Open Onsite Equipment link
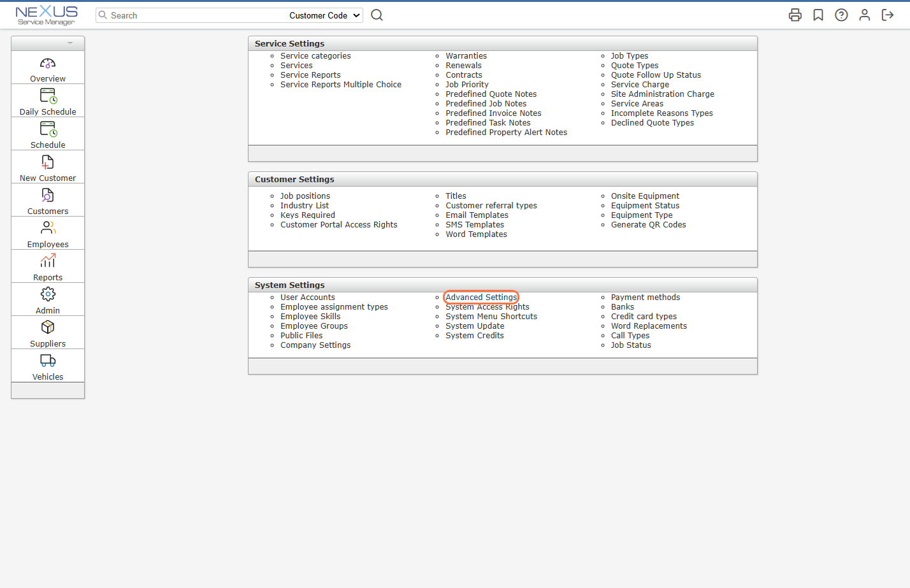Screen dimensions: 910x588 645,196
